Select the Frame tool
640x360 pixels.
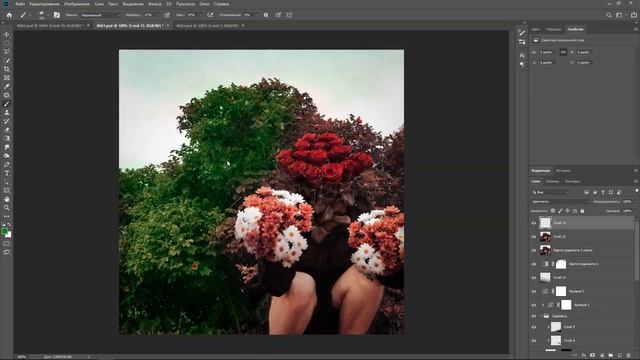pos(7,78)
